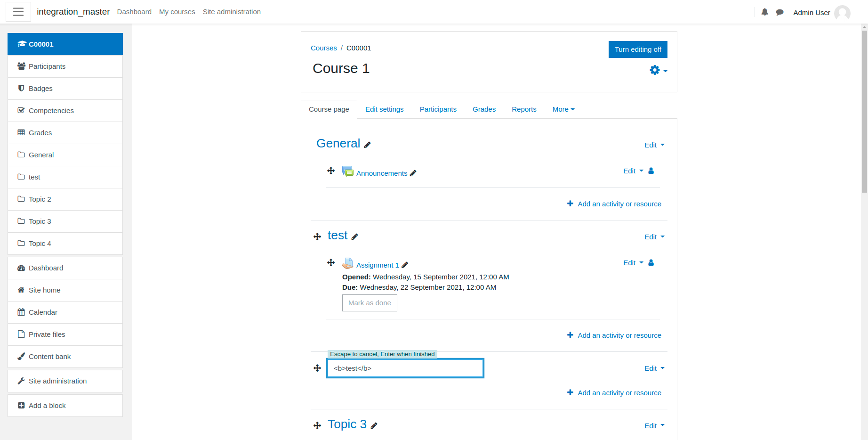Click the move icon for test section
The height and width of the screenshot is (440, 868).
click(317, 236)
